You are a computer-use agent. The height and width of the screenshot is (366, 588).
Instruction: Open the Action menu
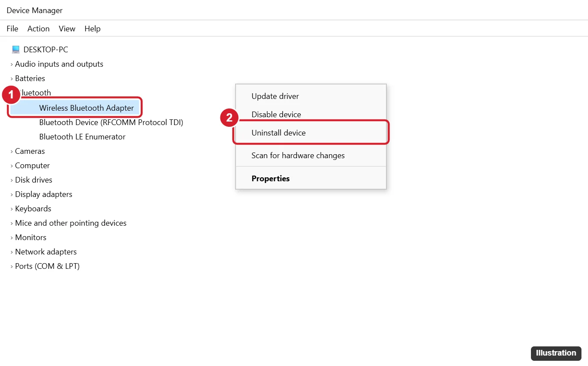pyautogui.click(x=38, y=29)
